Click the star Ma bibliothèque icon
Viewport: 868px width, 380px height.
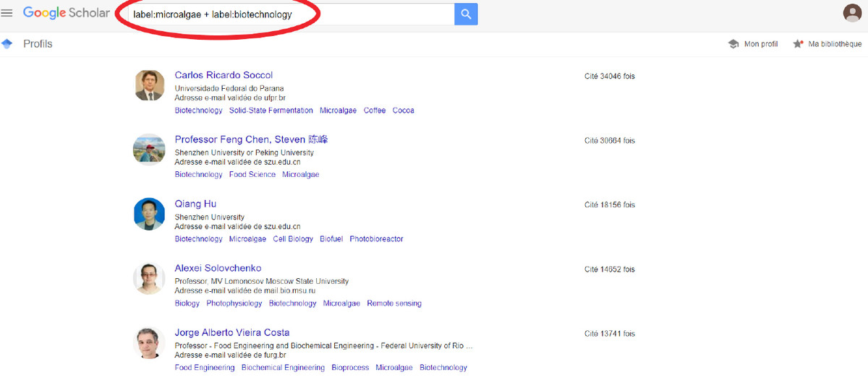coord(798,44)
